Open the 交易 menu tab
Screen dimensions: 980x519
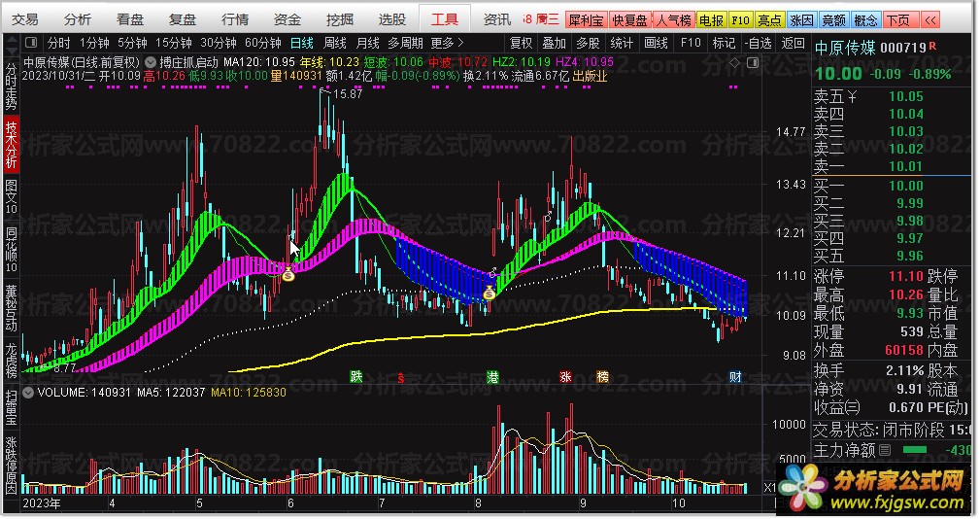coord(25,20)
